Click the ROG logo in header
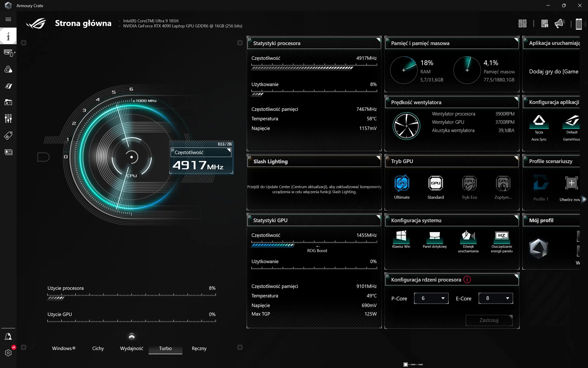This screenshot has width=588, height=368. [36, 24]
